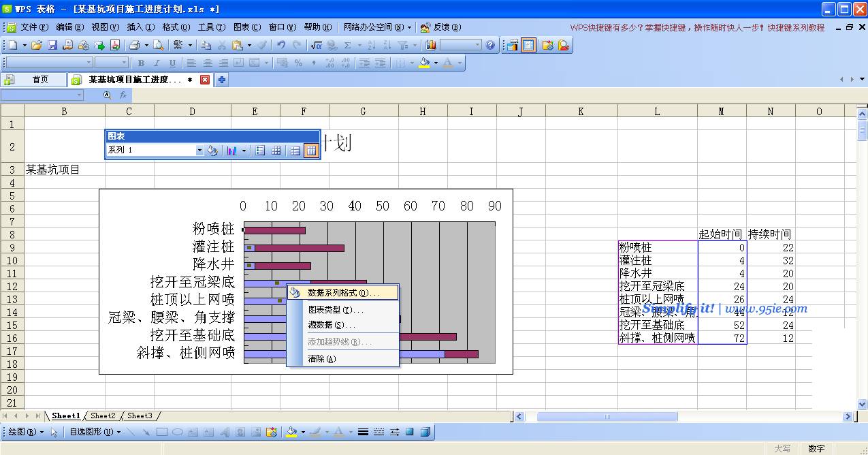Click the Save floppy disk icon
This screenshot has width=868, height=455.
52,45
